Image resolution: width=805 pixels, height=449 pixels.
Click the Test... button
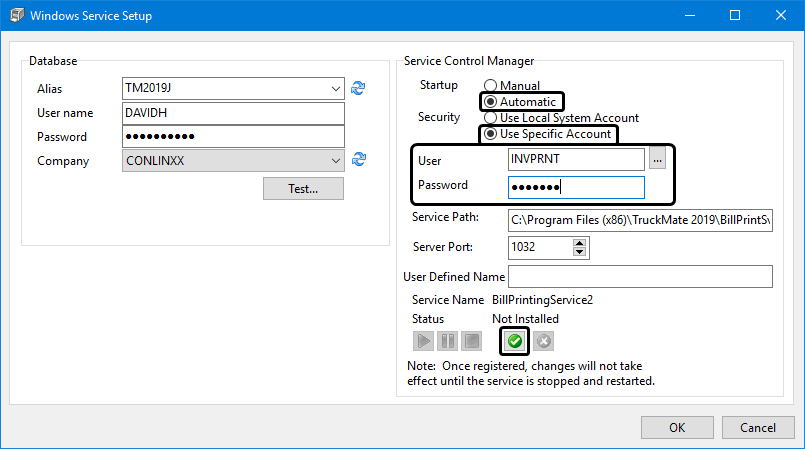(x=303, y=188)
